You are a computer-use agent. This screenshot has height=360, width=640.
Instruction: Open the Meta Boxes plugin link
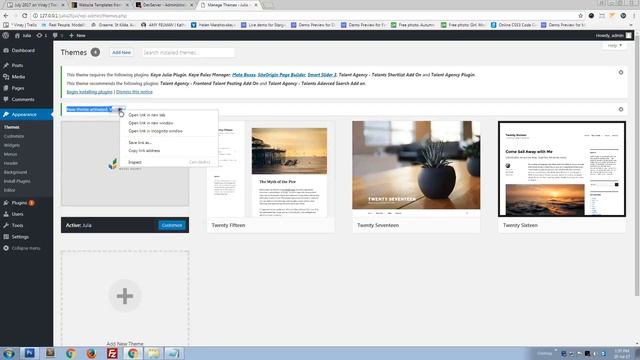pos(244,75)
